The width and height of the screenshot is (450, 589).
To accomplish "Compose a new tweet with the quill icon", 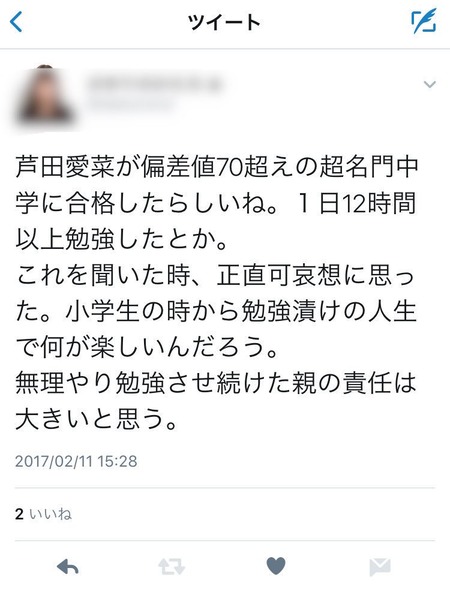I will click(x=424, y=22).
